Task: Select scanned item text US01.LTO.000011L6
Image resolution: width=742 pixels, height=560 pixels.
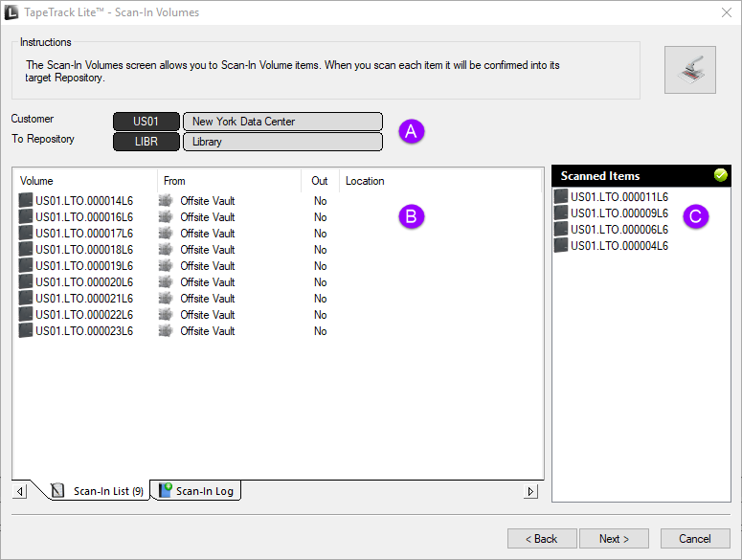Action: (619, 196)
